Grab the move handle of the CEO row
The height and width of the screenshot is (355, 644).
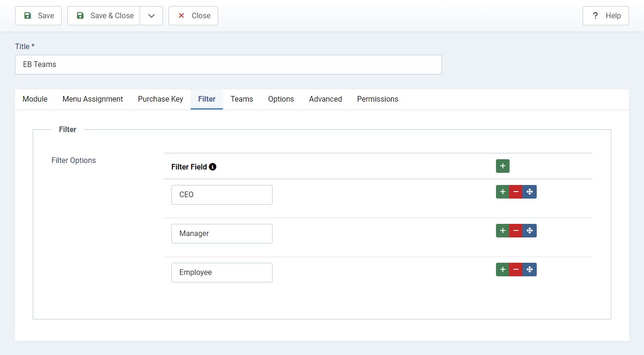(530, 192)
